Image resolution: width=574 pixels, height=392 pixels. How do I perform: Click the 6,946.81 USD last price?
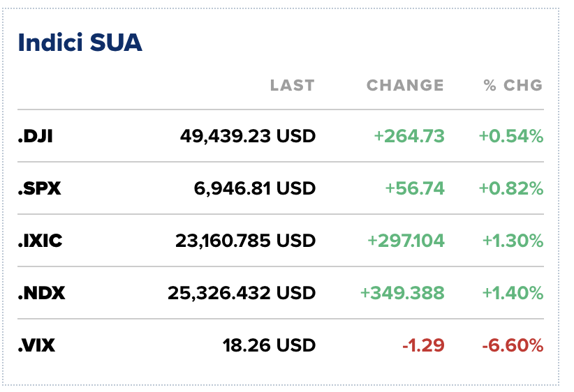(x=254, y=188)
